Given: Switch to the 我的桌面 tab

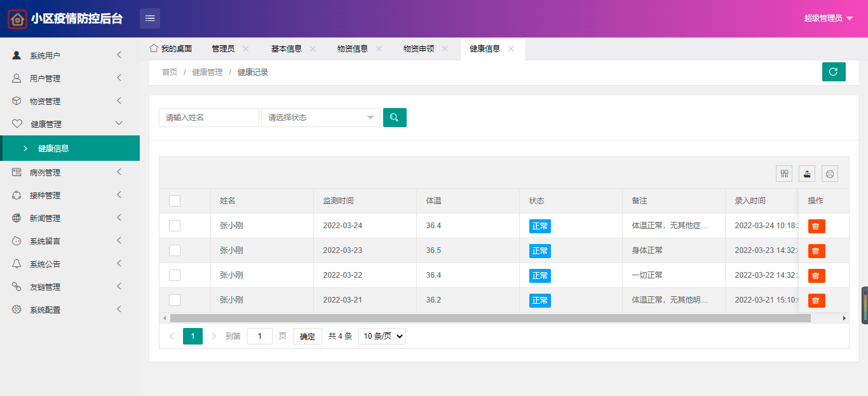Looking at the screenshot, I should tap(171, 49).
